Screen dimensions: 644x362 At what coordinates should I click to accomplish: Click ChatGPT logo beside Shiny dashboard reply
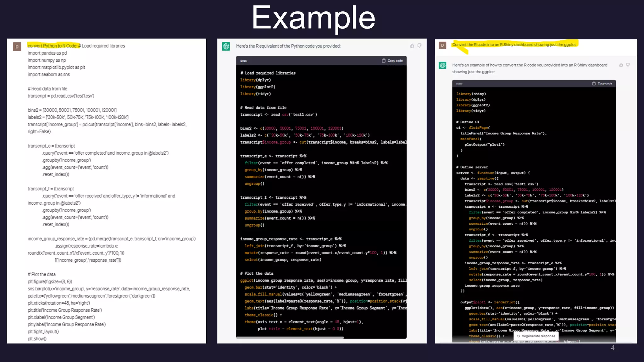pyautogui.click(x=443, y=65)
